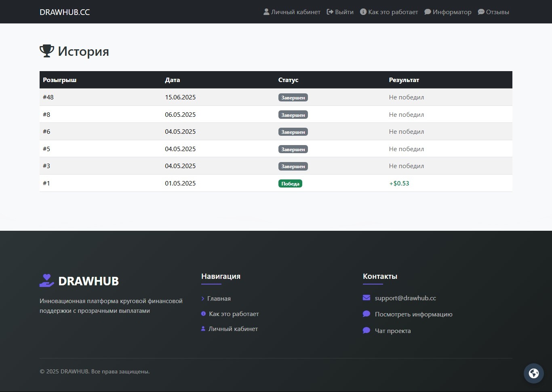Click the user icon beside Личный кабинет in navbar
The height and width of the screenshot is (392, 552).
click(266, 12)
